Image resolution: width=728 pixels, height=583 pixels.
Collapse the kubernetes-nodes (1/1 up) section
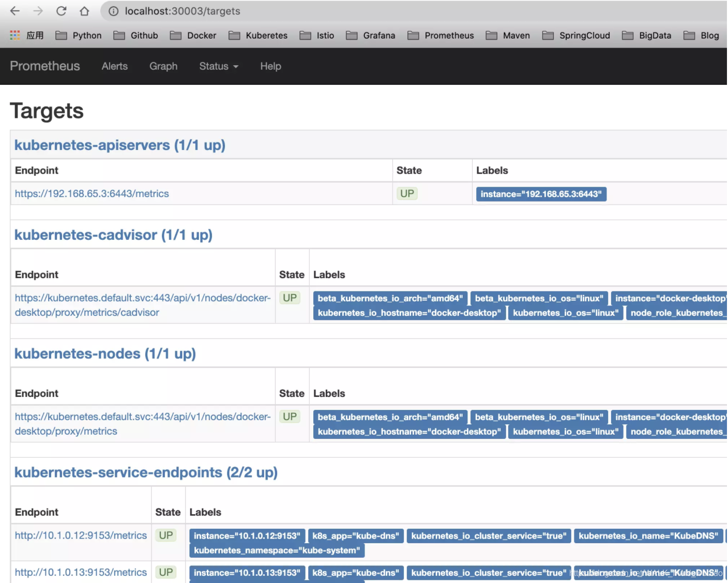[x=105, y=354]
